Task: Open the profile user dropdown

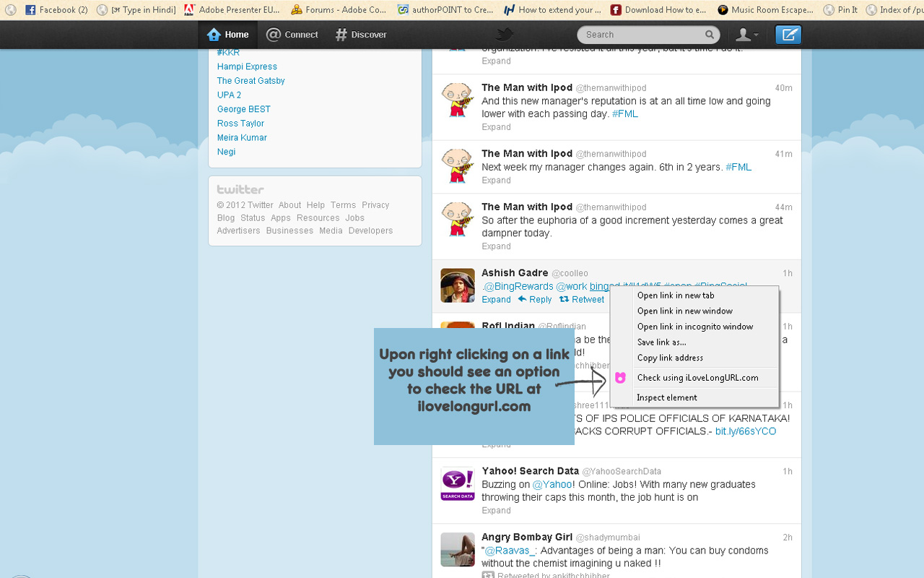Action: (746, 35)
